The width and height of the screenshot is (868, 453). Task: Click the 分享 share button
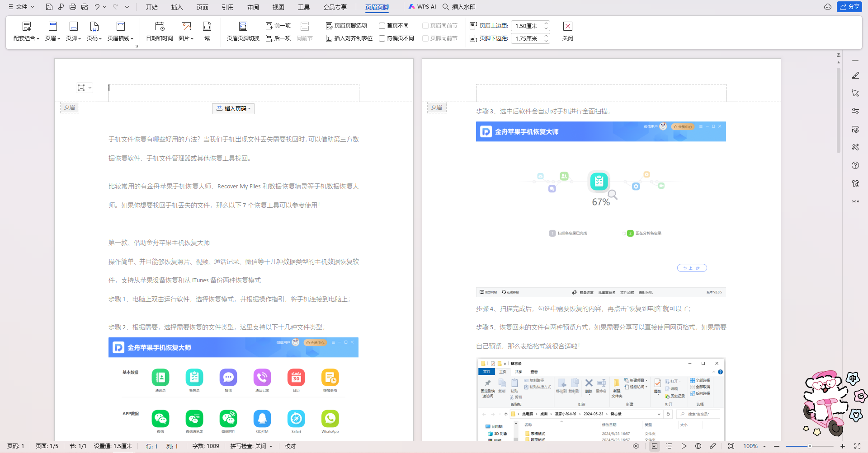click(x=849, y=7)
